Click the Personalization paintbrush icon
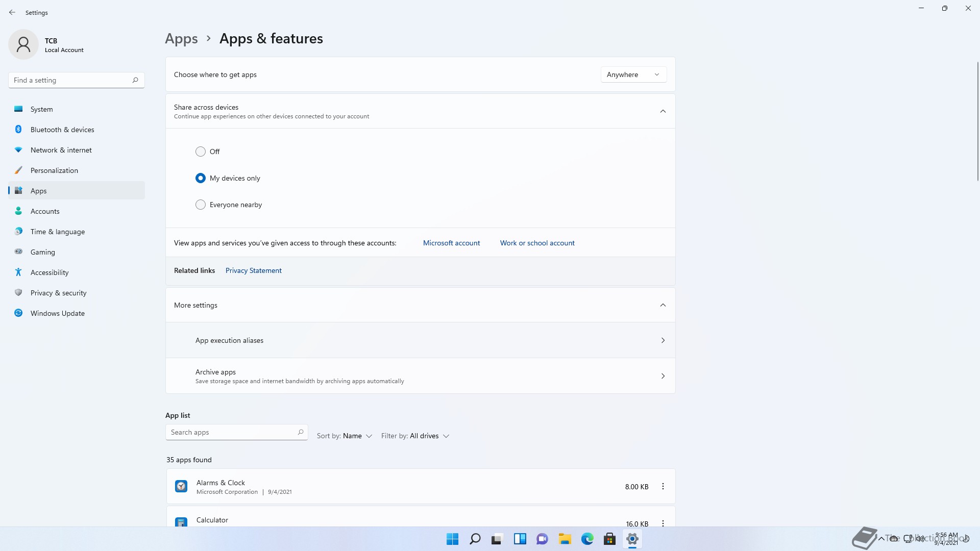 [x=18, y=170]
